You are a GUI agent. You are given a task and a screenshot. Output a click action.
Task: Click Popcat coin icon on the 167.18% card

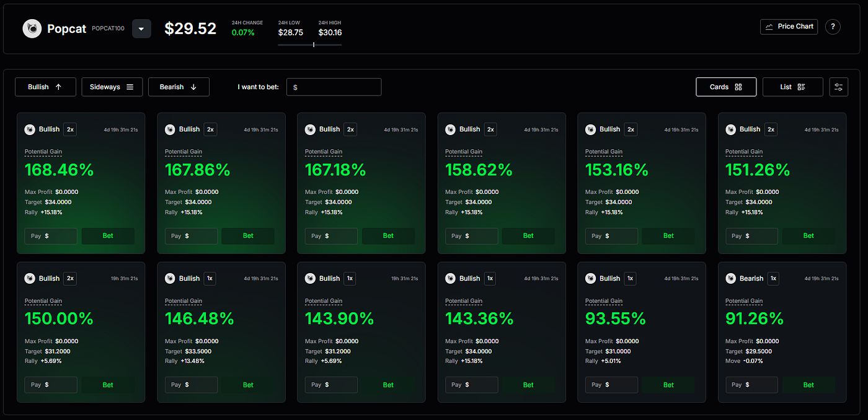coord(310,129)
